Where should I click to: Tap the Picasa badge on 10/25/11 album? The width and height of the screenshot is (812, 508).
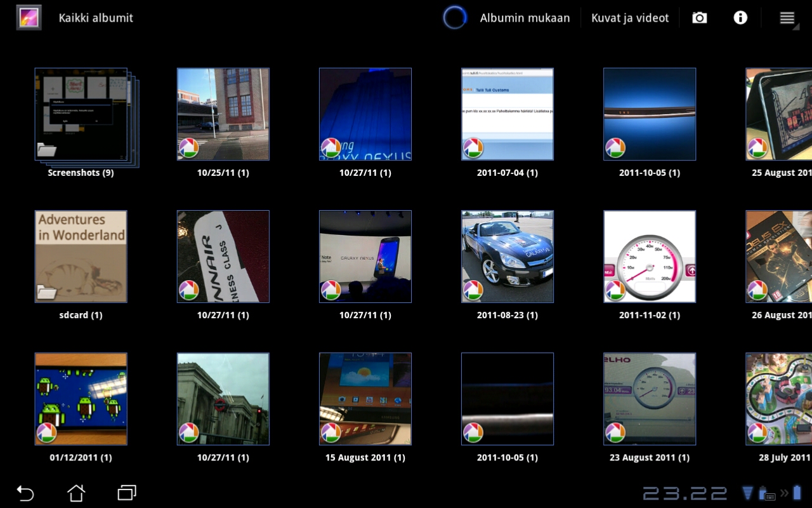[188, 148]
